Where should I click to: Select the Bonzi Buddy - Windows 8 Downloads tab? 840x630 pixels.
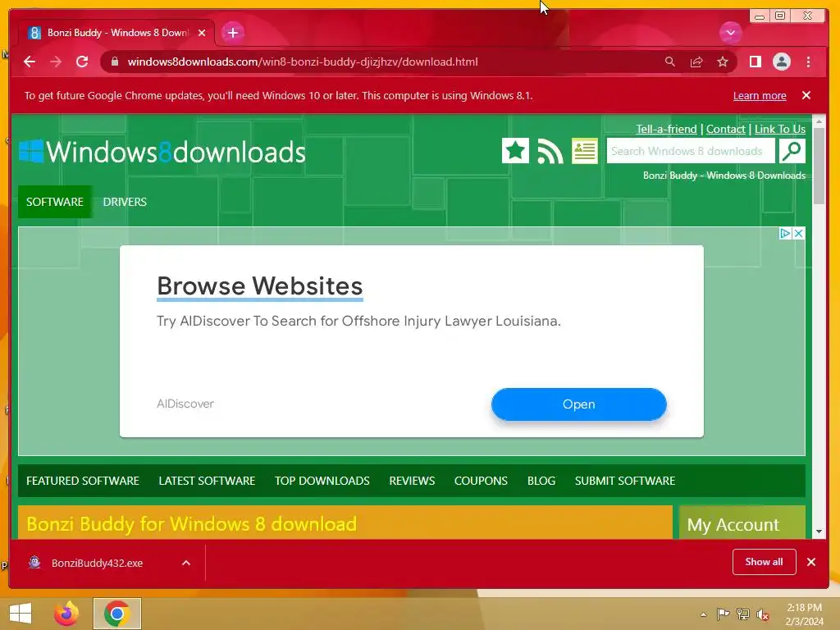point(116,33)
